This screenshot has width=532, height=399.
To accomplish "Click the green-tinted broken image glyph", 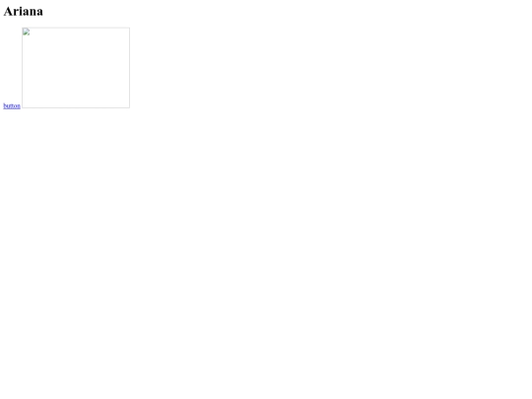I will tap(27, 33).
